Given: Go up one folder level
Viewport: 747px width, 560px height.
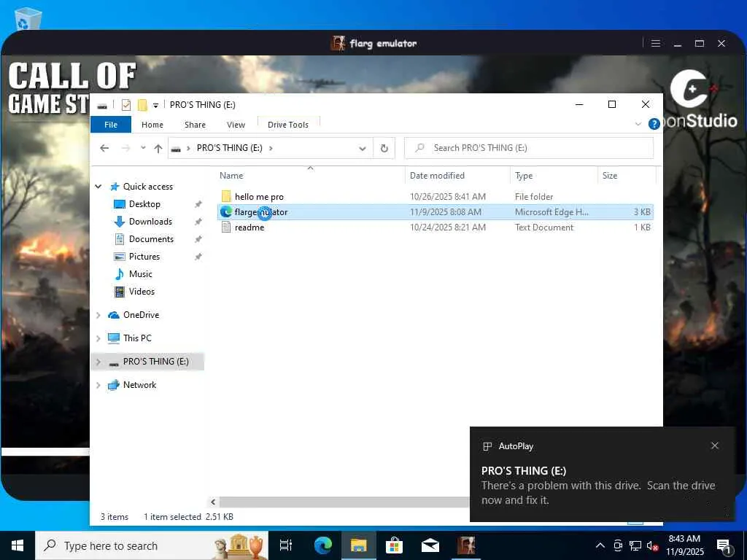Looking at the screenshot, I should [x=158, y=148].
